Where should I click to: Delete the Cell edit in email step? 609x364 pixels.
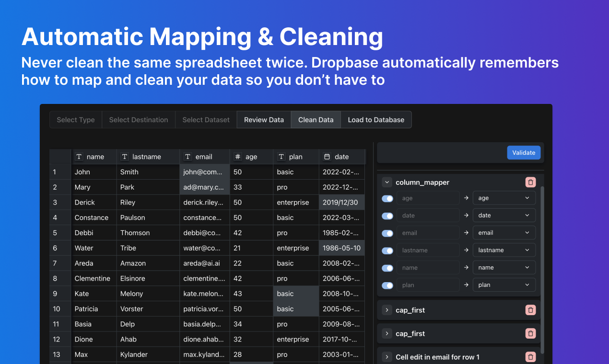pos(530,357)
